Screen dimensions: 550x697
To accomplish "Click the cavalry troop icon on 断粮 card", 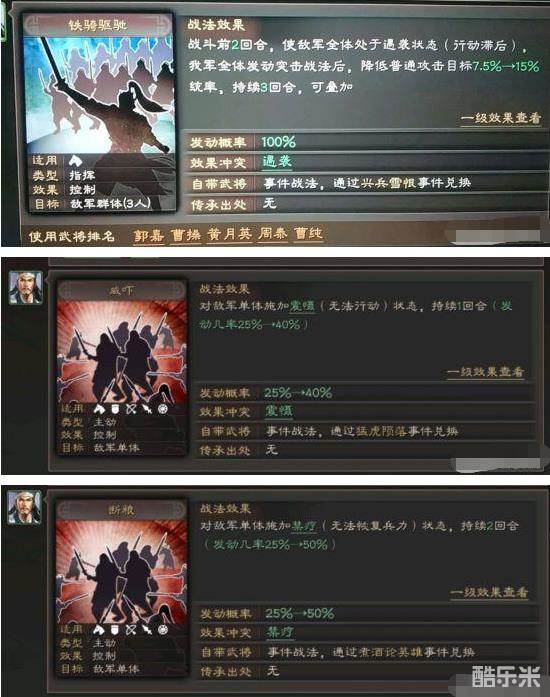I will [x=99, y=629].
